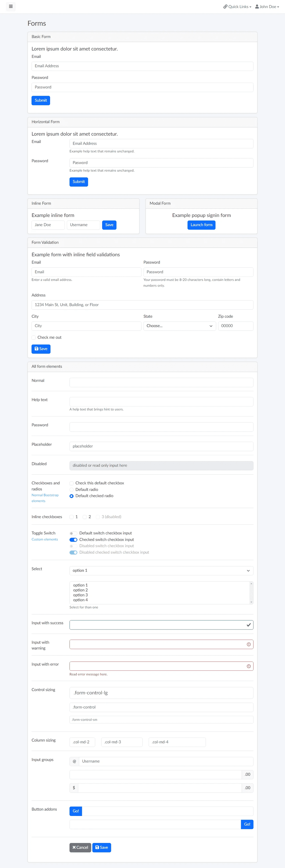Click the dollar sign input addon
The image size is (285, 868).
pos(74,788)
